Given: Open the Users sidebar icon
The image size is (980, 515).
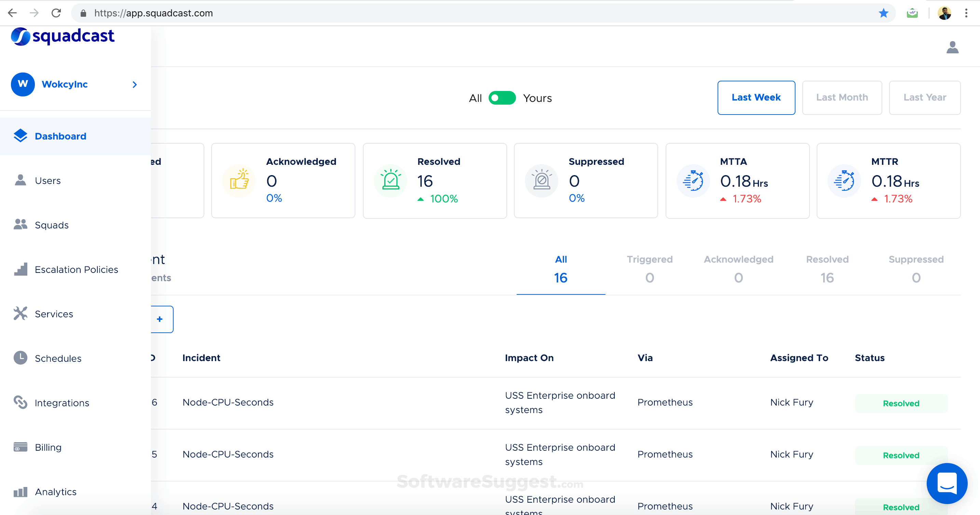Looking at the screenshot, I should (20, 180).
